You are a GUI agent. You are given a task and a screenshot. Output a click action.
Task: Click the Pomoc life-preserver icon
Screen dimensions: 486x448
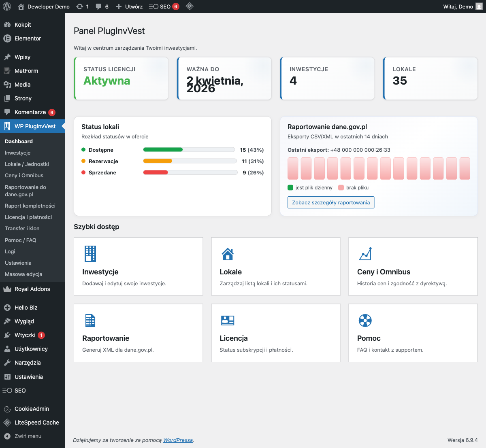click(x=365, y=320)
